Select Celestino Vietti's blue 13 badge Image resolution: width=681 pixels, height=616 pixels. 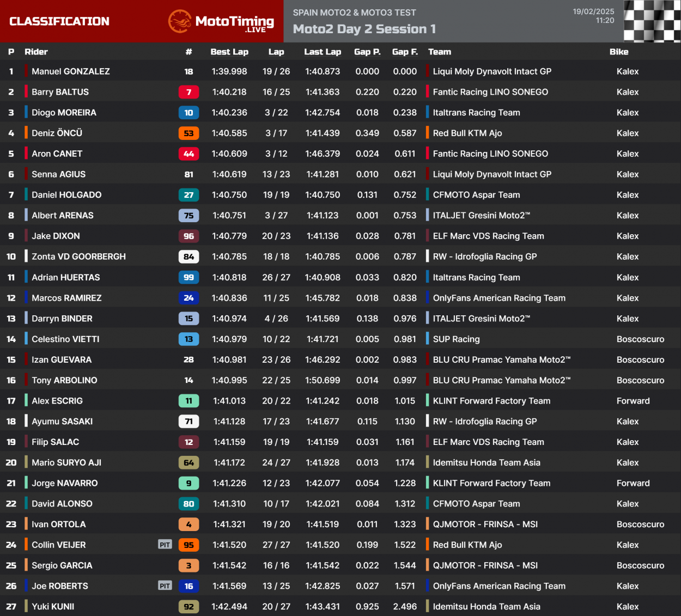189,339
